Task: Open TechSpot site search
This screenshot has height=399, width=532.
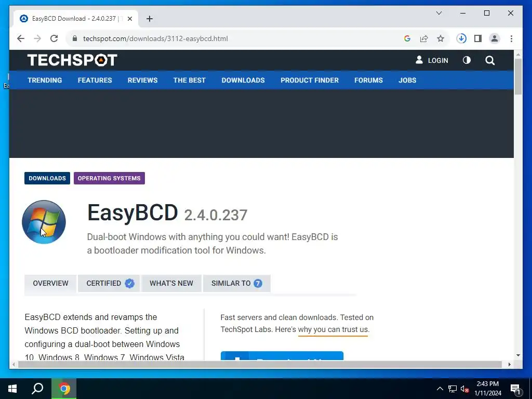Action: (490, 60)
